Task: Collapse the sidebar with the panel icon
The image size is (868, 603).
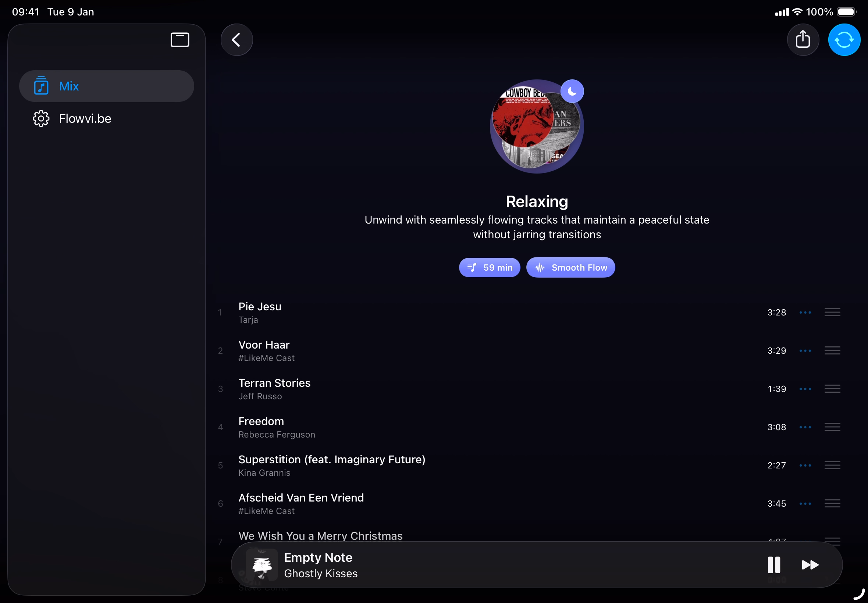Action: tap(179, 40)
